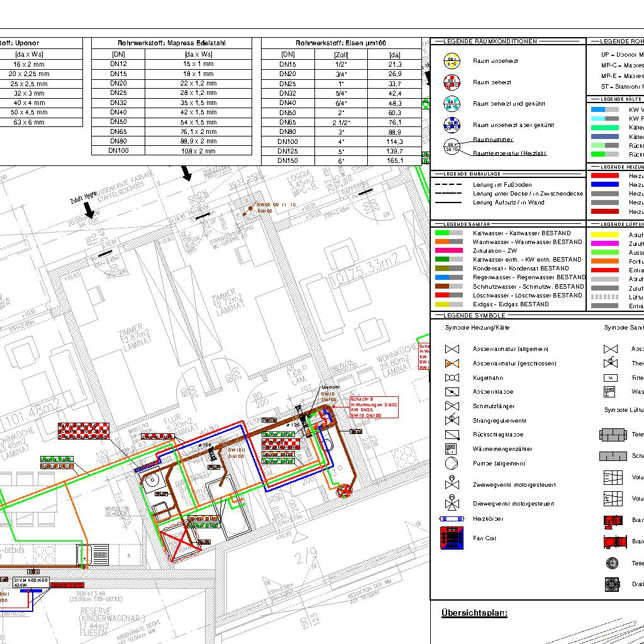
Task: Click the Rückschlagklappe symbol
Action: pos(452,435)
